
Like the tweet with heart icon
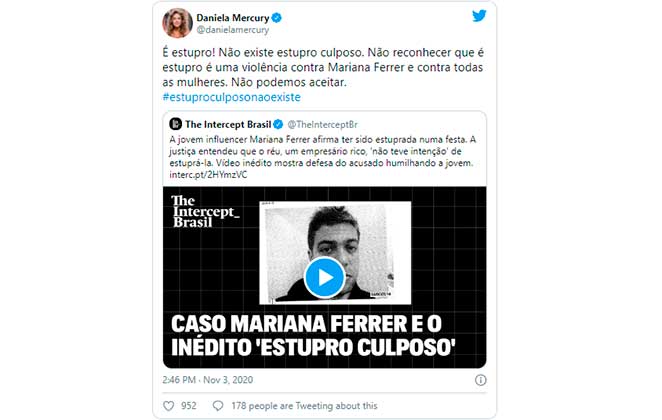pos(168,406)
